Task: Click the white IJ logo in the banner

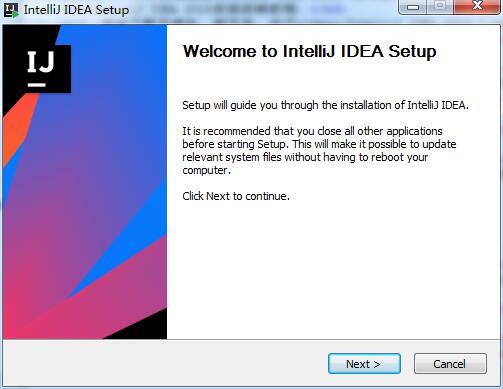Action: click(x=41, y=62)
